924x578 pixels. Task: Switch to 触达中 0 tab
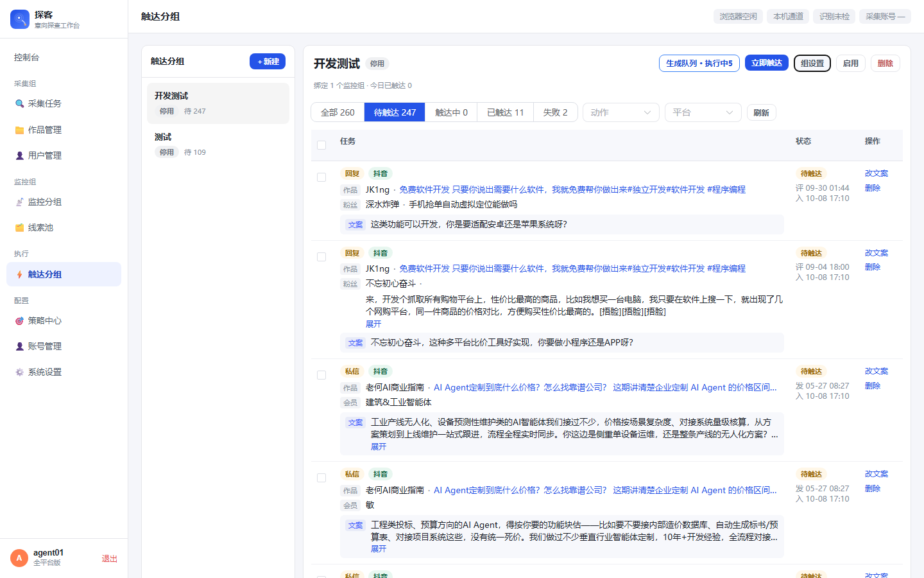451,112
